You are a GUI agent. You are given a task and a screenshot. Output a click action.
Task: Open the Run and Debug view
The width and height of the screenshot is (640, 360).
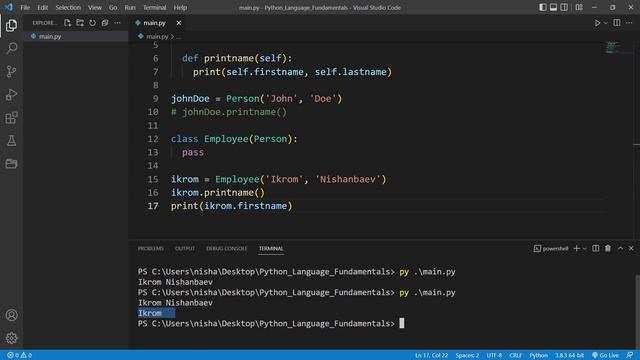tap(11, 95)
